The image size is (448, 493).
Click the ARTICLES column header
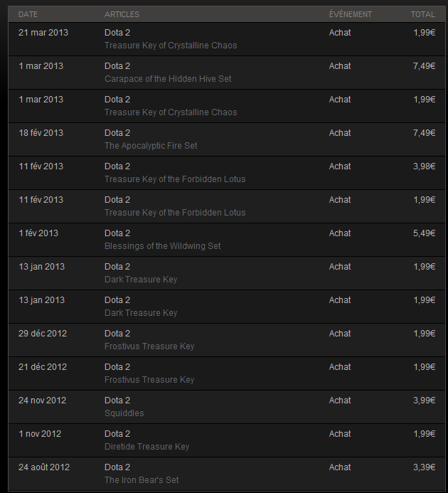(x=122, y=14)
